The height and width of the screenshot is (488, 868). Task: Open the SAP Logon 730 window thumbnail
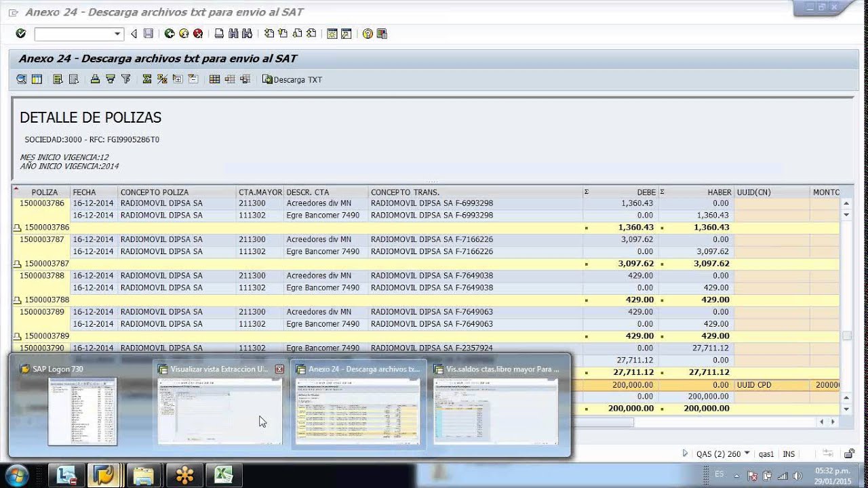point(82,411)
